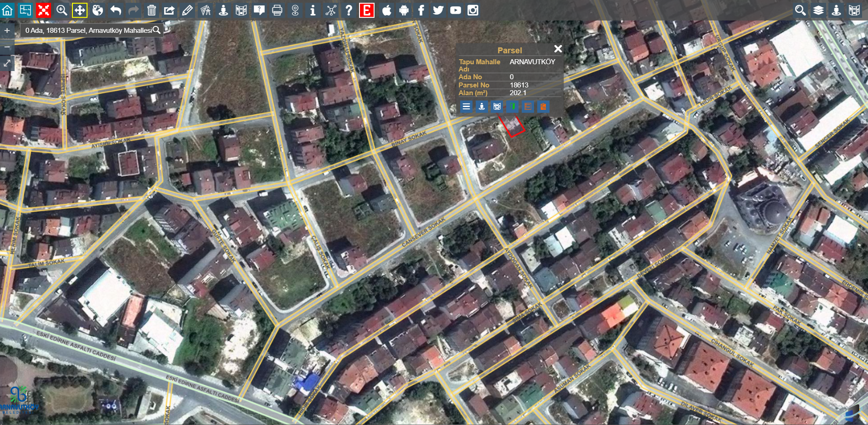868x425 pixels.
Task: Click the trash can icon to clear
Action: pyautogui.click(x=151, y=10)
